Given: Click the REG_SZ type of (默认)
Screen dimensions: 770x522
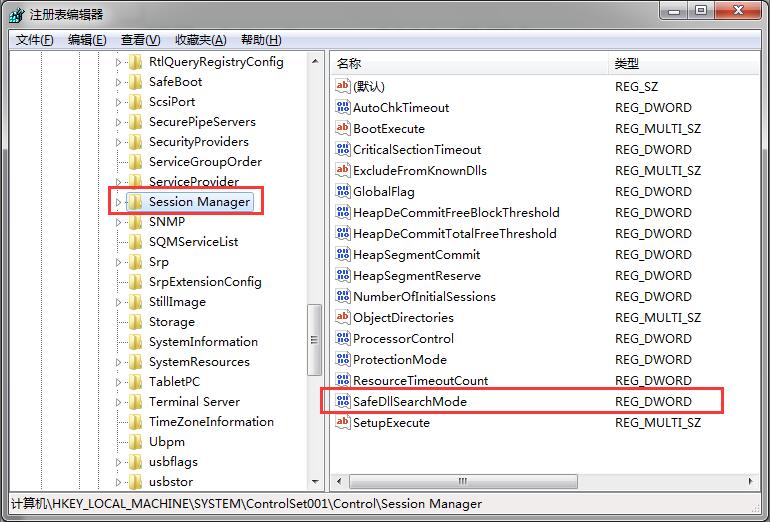Looking at the screenshot, I should tap(636, 86).
